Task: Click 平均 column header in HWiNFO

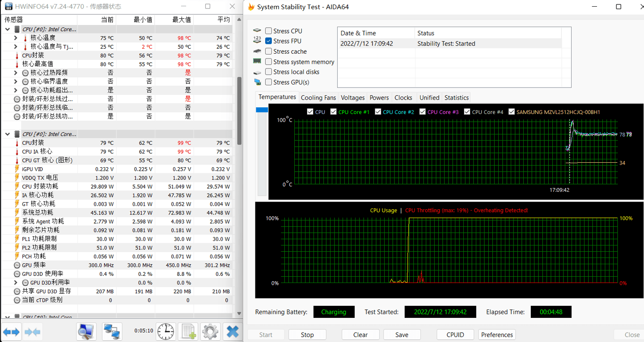Action: click(213, 20)
